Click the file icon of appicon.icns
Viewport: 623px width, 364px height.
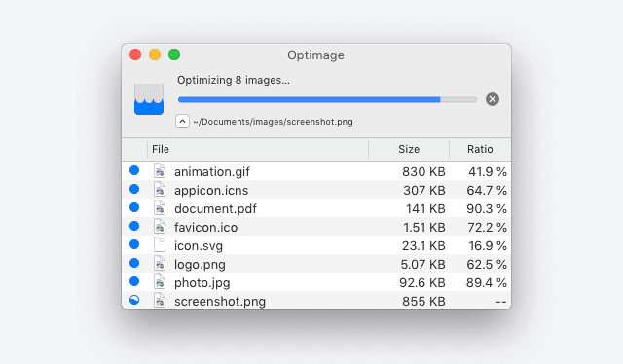pos(160,189)
